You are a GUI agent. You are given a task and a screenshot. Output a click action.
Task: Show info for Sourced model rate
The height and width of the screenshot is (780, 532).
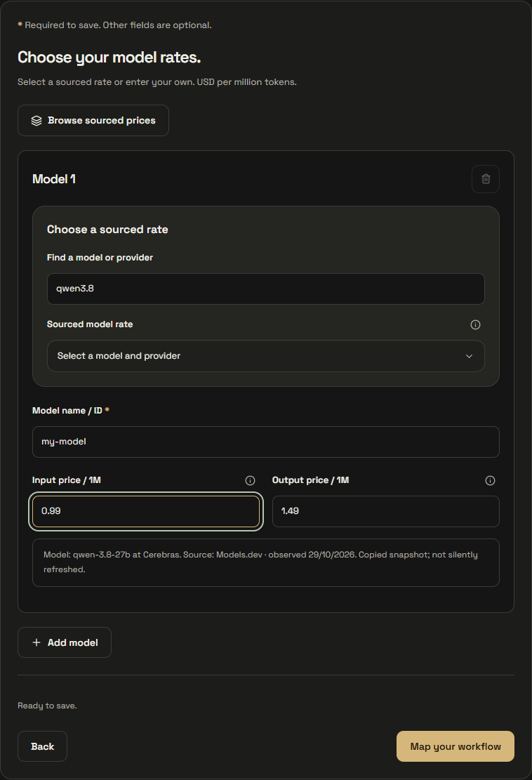[x=475, y=325]
